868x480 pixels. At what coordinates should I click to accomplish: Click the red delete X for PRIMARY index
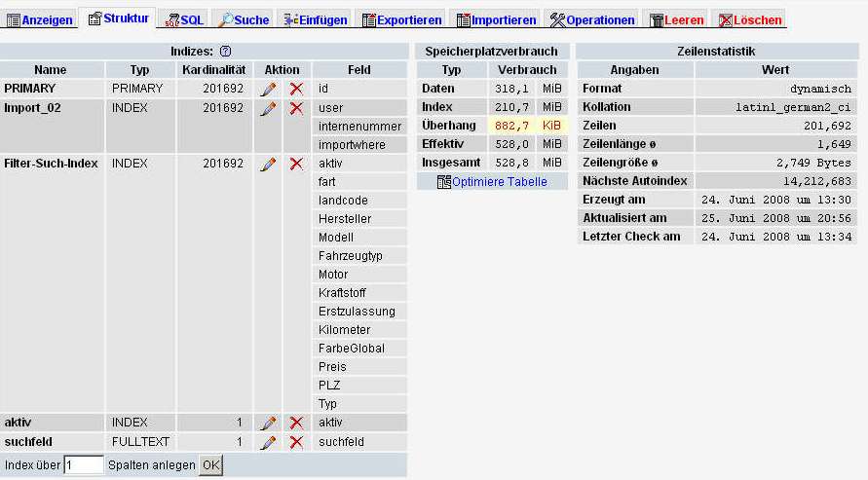[296, 89]
